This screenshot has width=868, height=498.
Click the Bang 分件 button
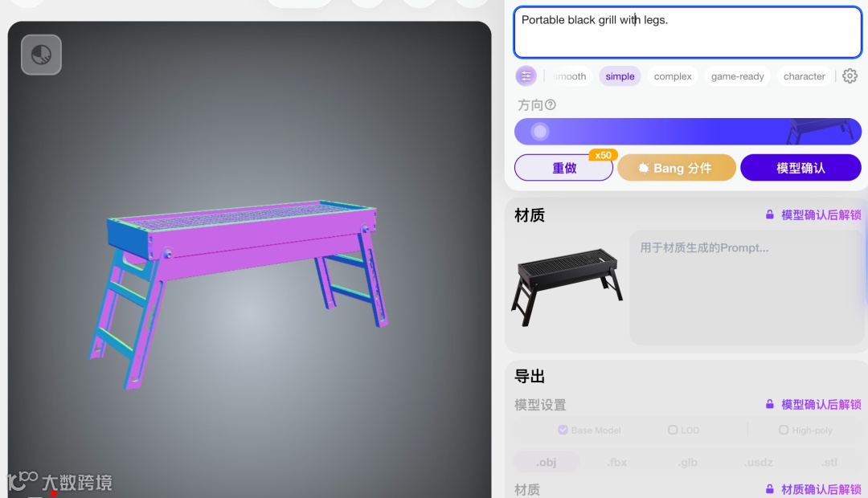(677, 168)
